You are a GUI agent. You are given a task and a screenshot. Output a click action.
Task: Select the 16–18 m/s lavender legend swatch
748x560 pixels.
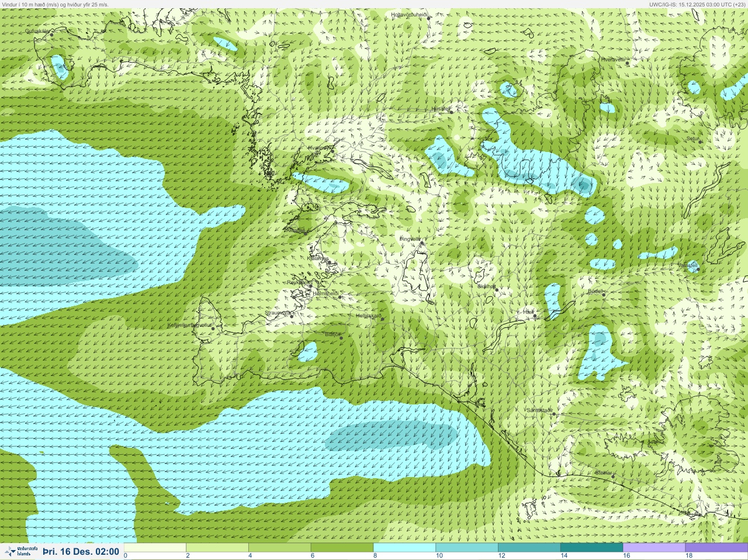click(654, 548)
